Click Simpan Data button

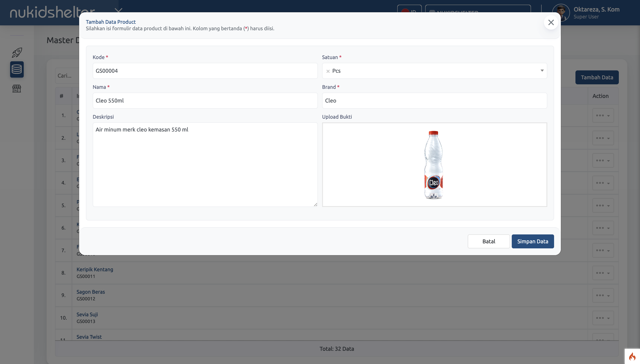click(x=532, y=241)
